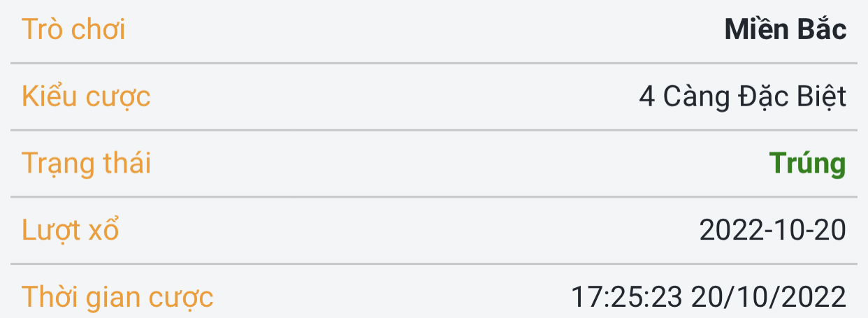Click the "Trò chơi" label
The image size is (868, 318).
(x=73, y=30)
